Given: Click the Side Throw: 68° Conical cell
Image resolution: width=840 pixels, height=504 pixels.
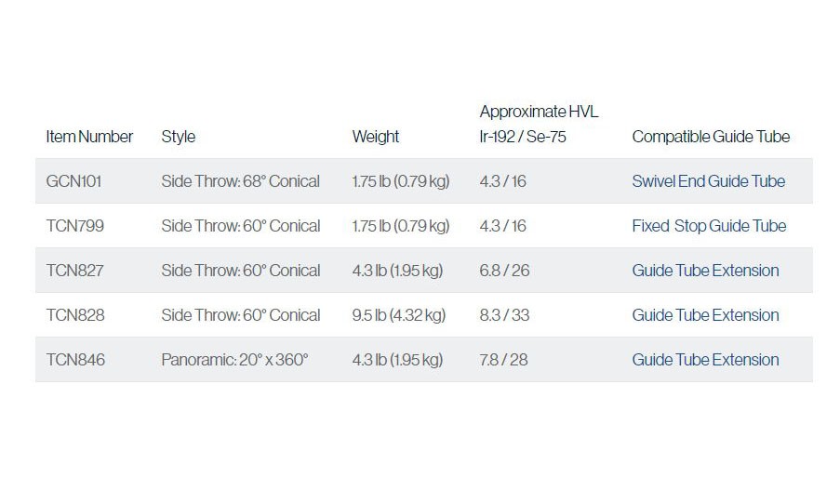Looking at the screenshot, I should (x=240, y=181).
